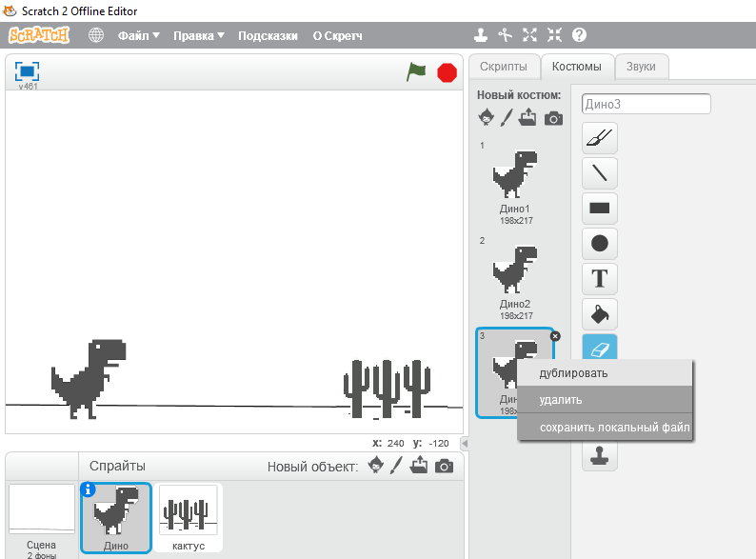Choose costume from library
Viewport: 756px width, 559px height.
coord(486,117)
